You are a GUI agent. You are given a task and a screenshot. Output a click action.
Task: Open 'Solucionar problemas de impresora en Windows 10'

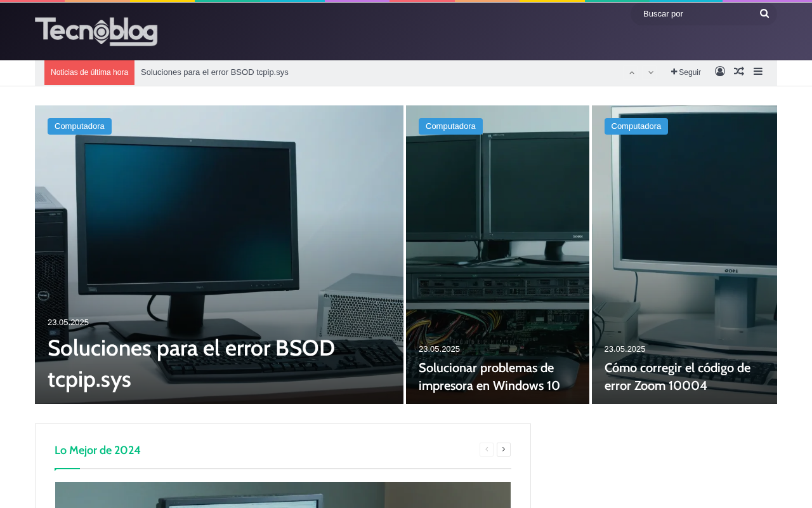coord(489,377)
